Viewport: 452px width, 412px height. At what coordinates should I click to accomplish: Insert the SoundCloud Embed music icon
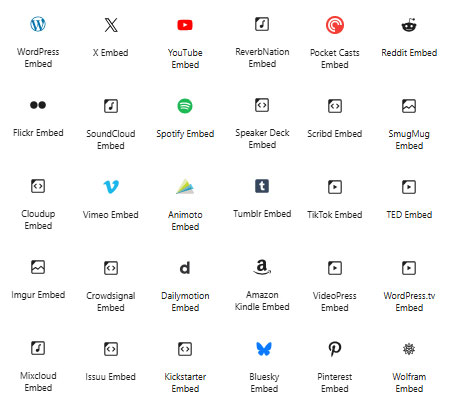click(111, 106)
